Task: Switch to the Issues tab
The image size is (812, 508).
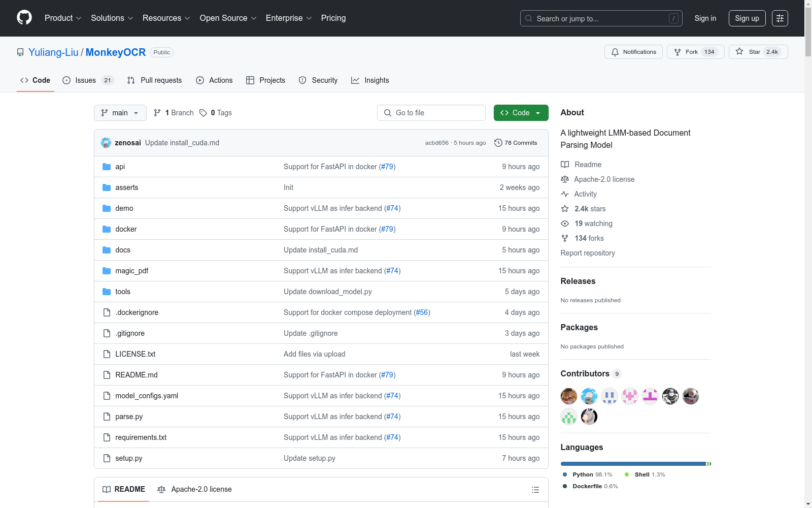Action: (x=88, y=80)
